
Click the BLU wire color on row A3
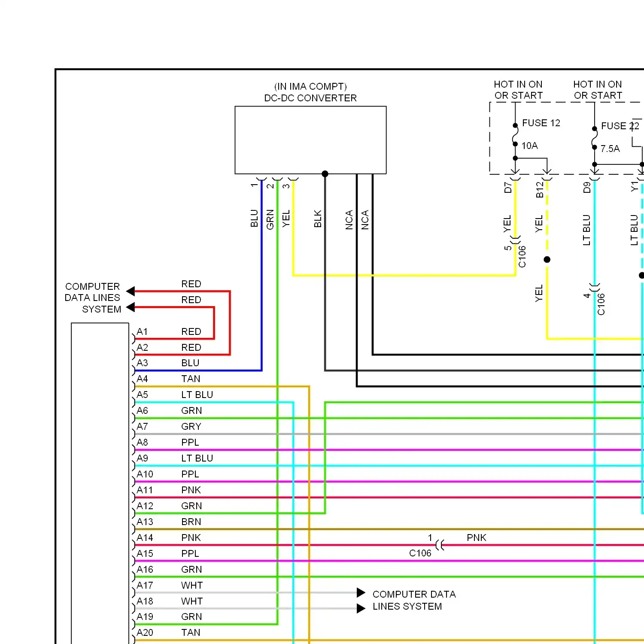point(190,363)
